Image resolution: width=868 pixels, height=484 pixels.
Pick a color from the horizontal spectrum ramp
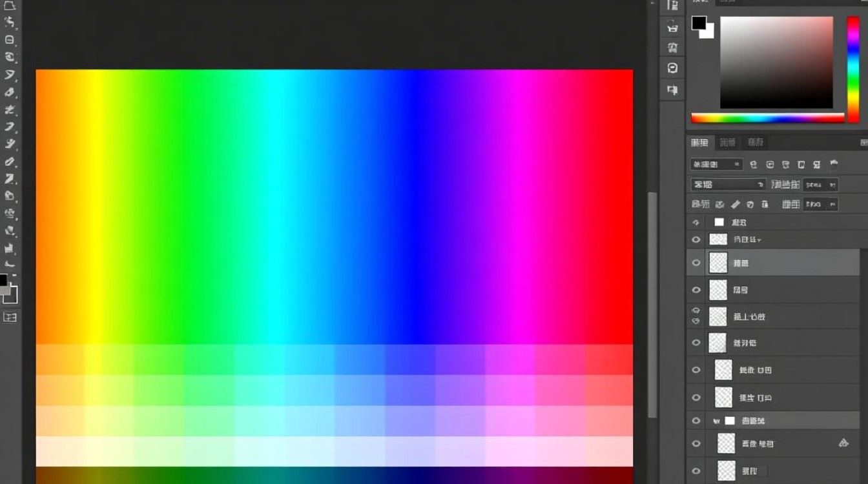point(768,118)
